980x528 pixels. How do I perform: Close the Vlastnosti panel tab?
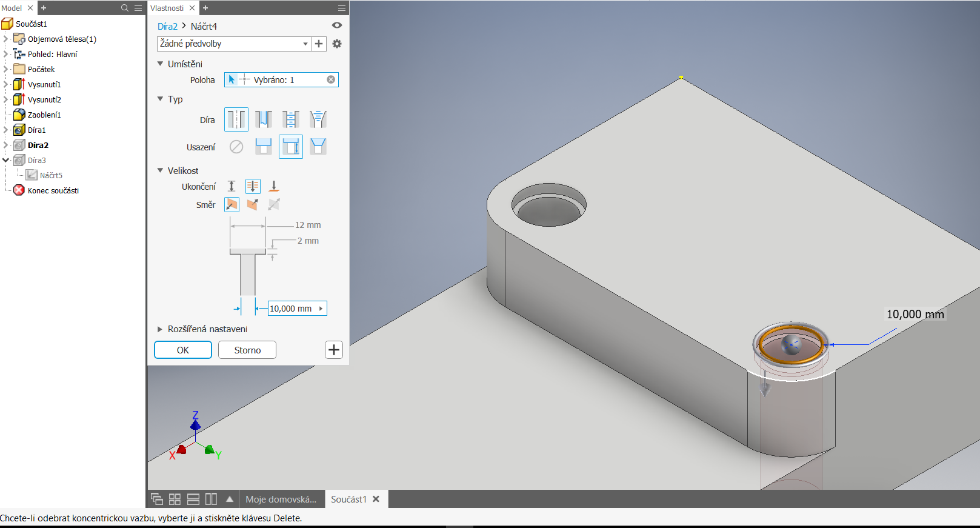pyautogui.click(x=192, y=8)
